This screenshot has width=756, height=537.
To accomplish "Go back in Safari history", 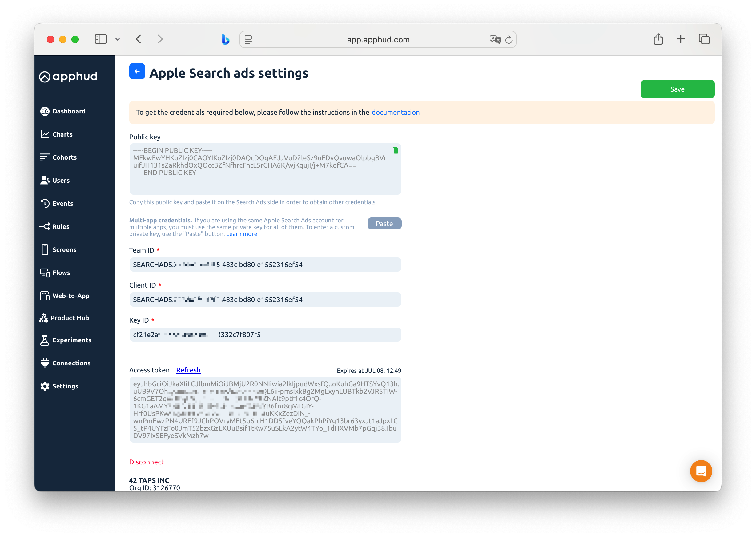I will 139,39.
